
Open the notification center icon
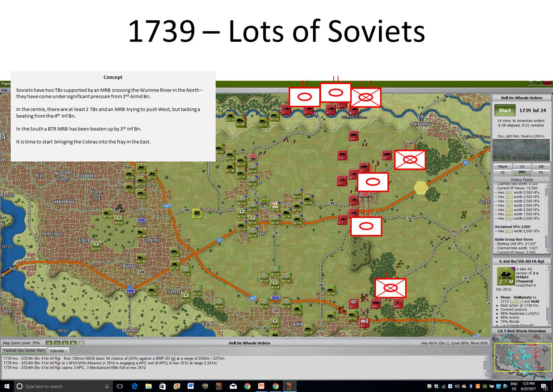[x=544, y=386]
